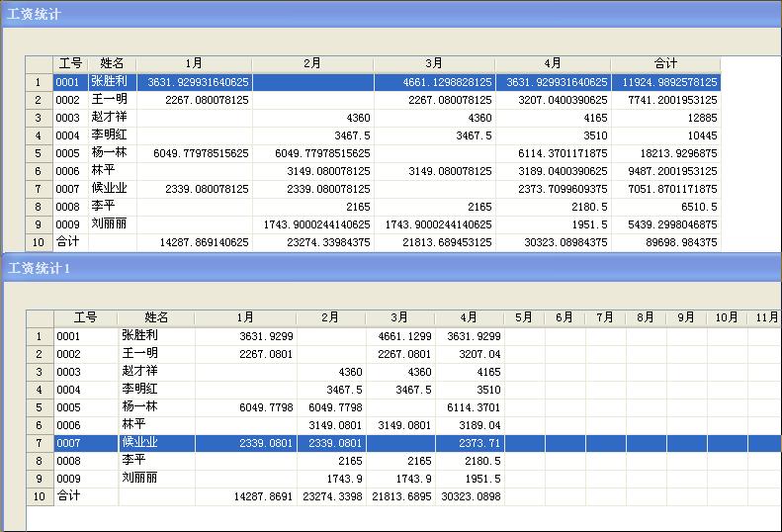Click the 2月 column header in the top table

click(x=312, y=63)
